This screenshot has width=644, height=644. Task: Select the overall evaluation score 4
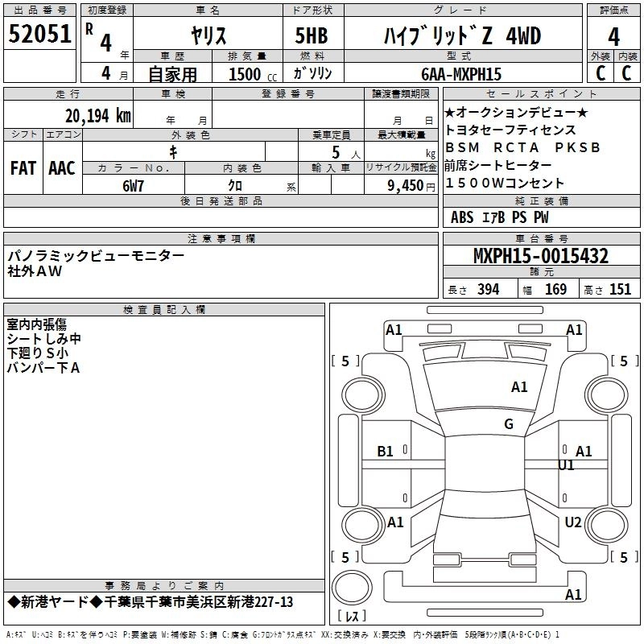click(x=613, y=36)
